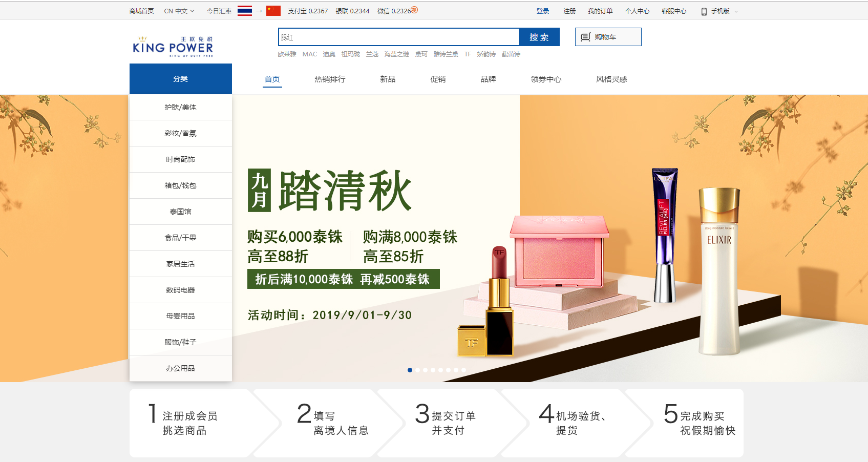This screenshot has height=462, width=868.
Task: Click the orange badge after the WeChat rate
Action: click(x=415, y=10)
